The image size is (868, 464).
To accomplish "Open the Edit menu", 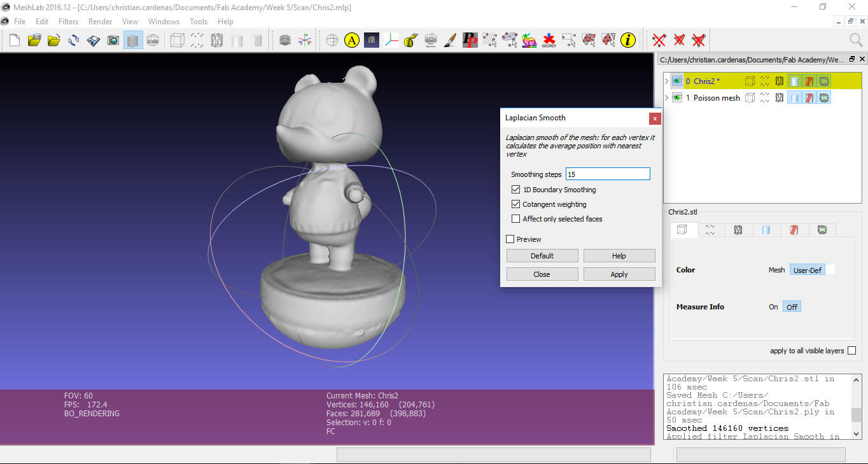I will coord(42,21).
